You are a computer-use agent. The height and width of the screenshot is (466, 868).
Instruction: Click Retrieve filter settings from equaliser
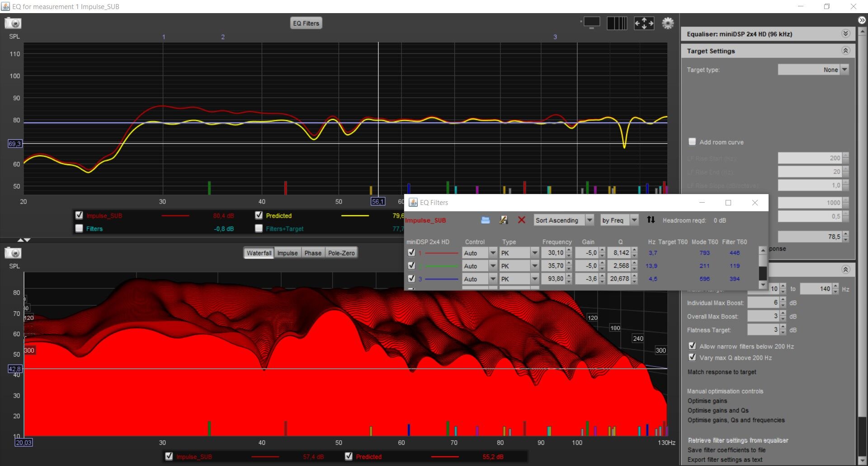[738, 440]
